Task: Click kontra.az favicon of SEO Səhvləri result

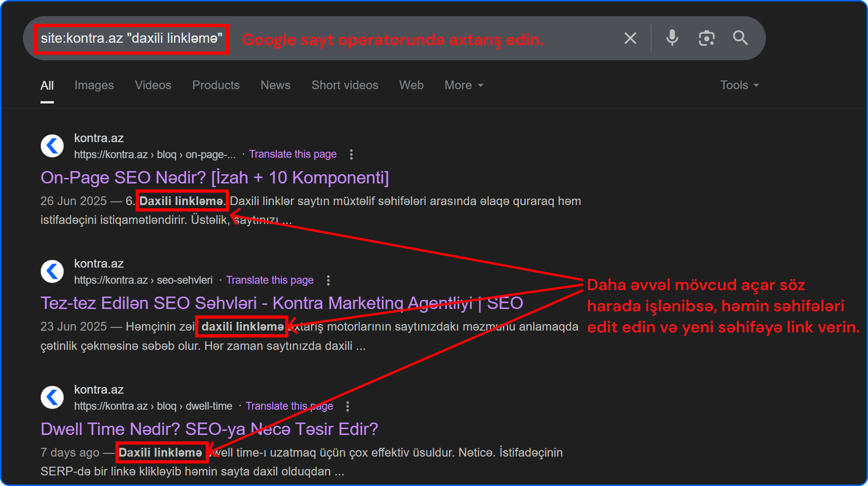Action: [x=52, y=272]
